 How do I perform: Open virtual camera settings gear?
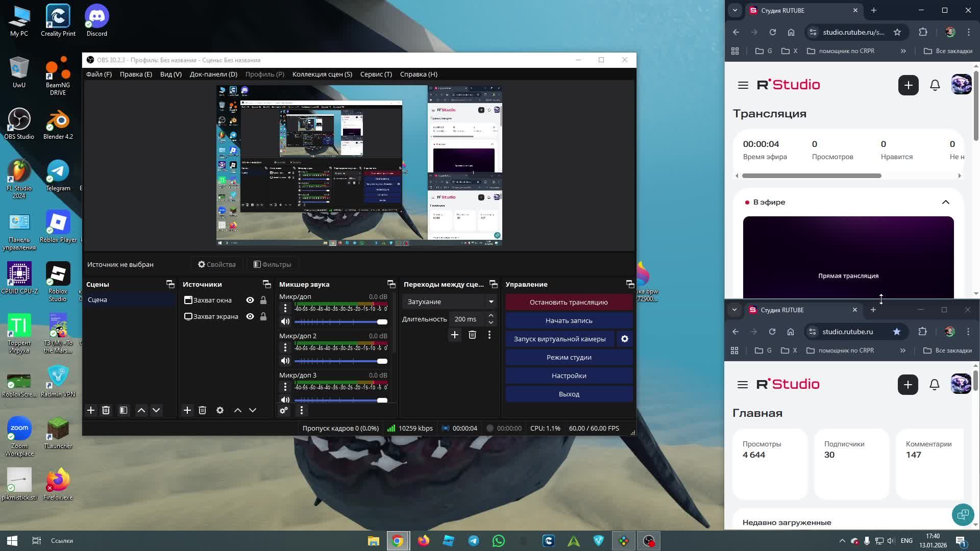click(625, 339)
